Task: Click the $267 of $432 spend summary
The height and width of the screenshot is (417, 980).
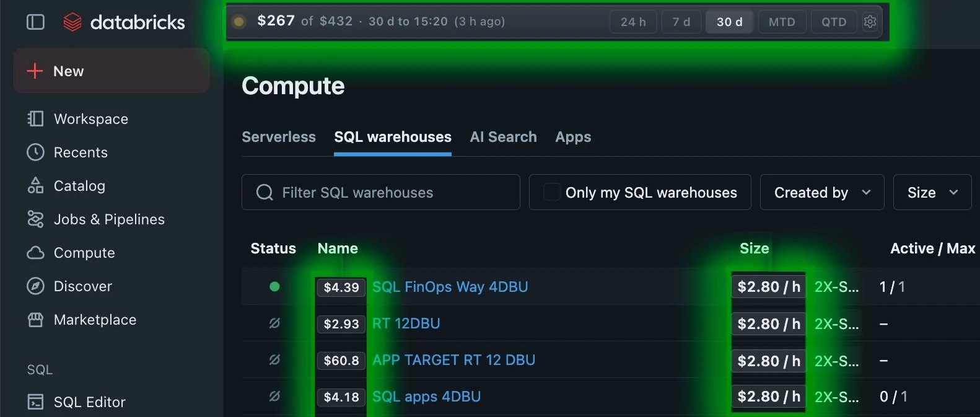Action: click(305, 21)
